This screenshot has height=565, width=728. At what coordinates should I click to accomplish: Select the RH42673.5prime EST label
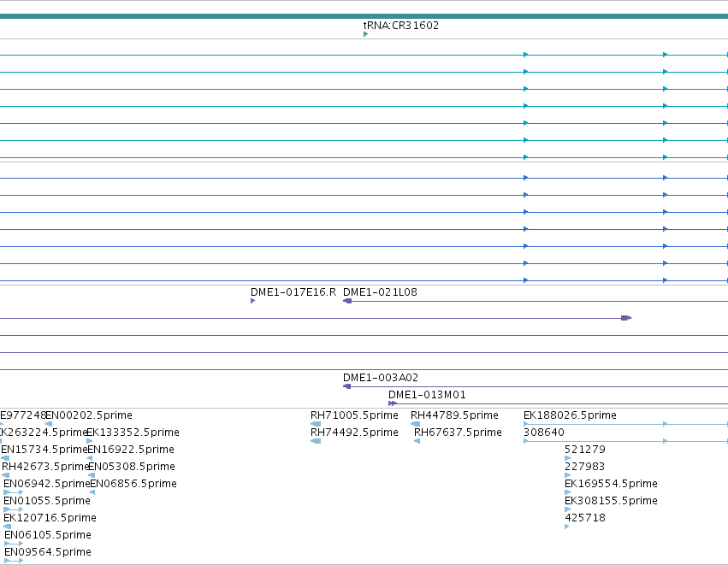pos(45,466)
